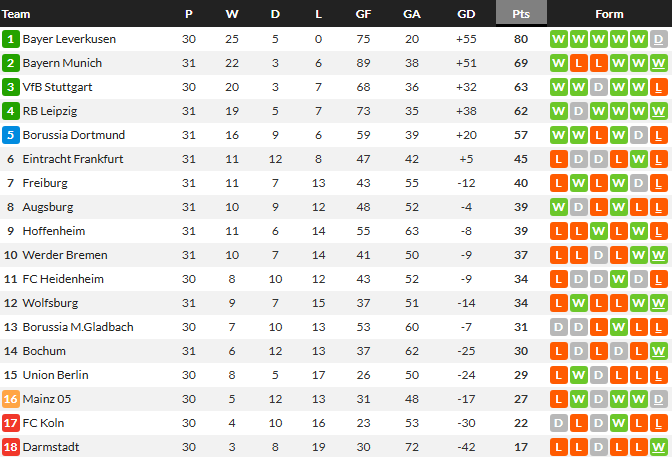Image resolution: width=672 pixels, height=457 pixels.
Task: Click Borussia Dortmund's blue position 5 badge
Action: tap(11, 135)
